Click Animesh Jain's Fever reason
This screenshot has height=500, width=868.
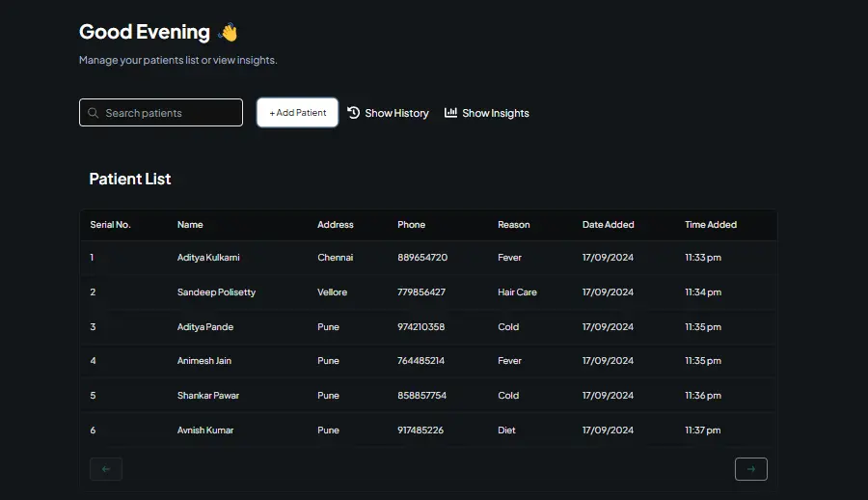(x=509, y=361)
